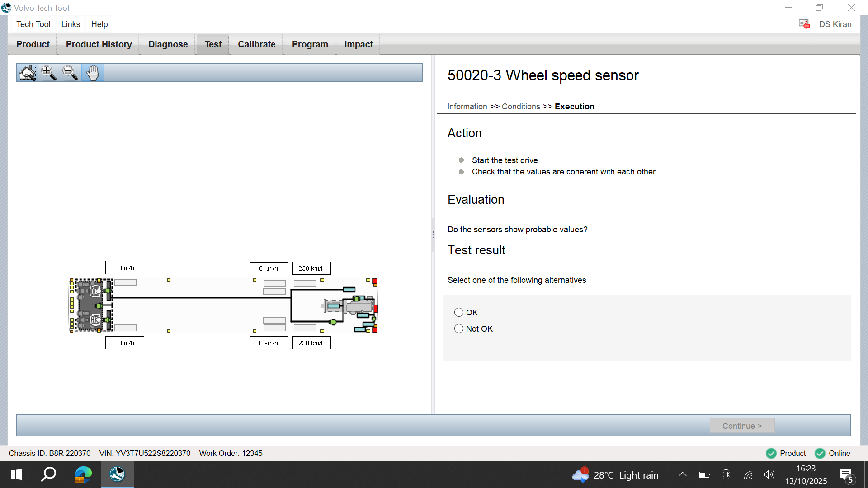Open the Windows Start menu

coord(16,474)
